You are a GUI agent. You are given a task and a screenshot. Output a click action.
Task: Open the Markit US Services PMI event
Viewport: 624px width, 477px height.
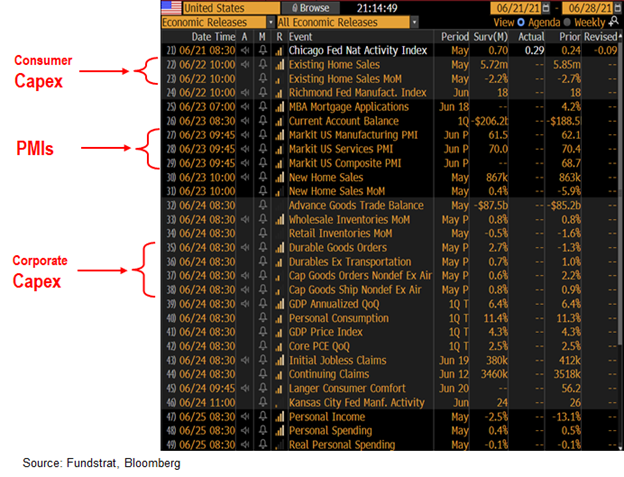(x=339, y=148)
